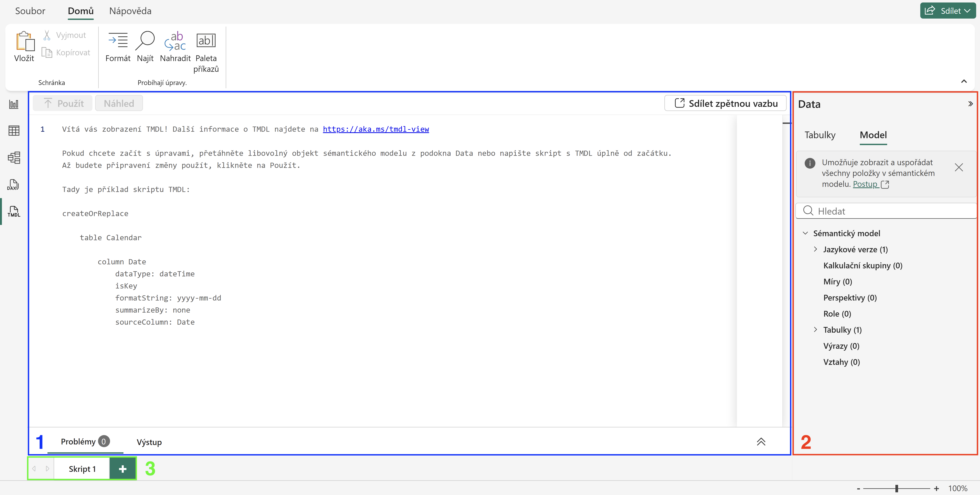Viewport: 980px width, 495px height.
Task: Click the Použít button
Action: click(63, 104)
